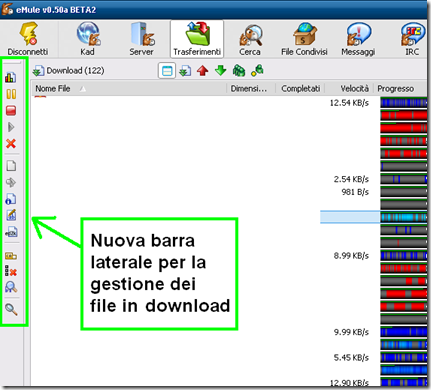Stop download with red stop icon
The height and width of the screenshot is (390, 431).
[x=11, y=111]
